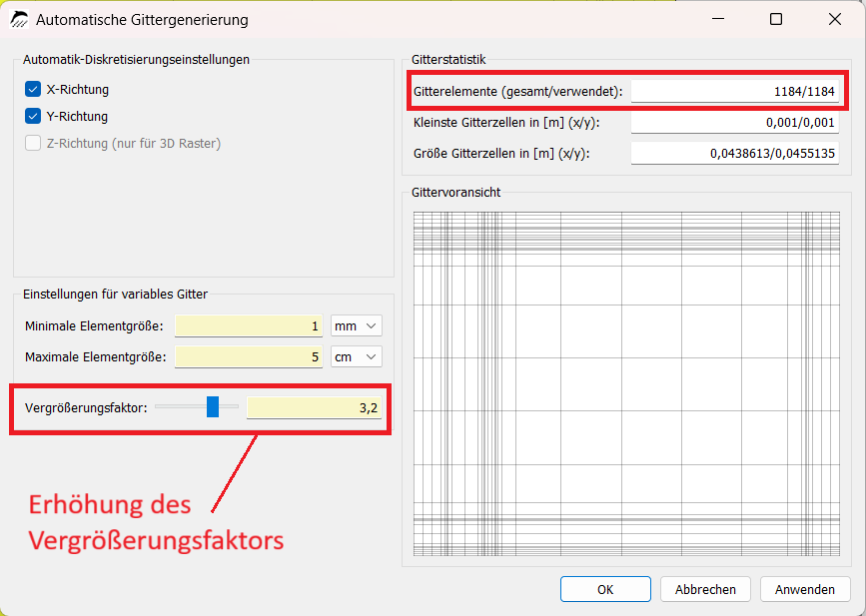Click the Maximale Elementgröße input field

249,356
